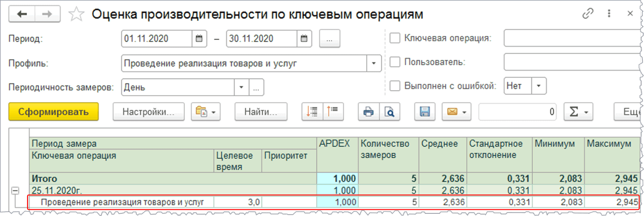This screenshot has width=644, height=216.
Task: Enable the Ключевая операция filter checkbox
Action: 395,38
